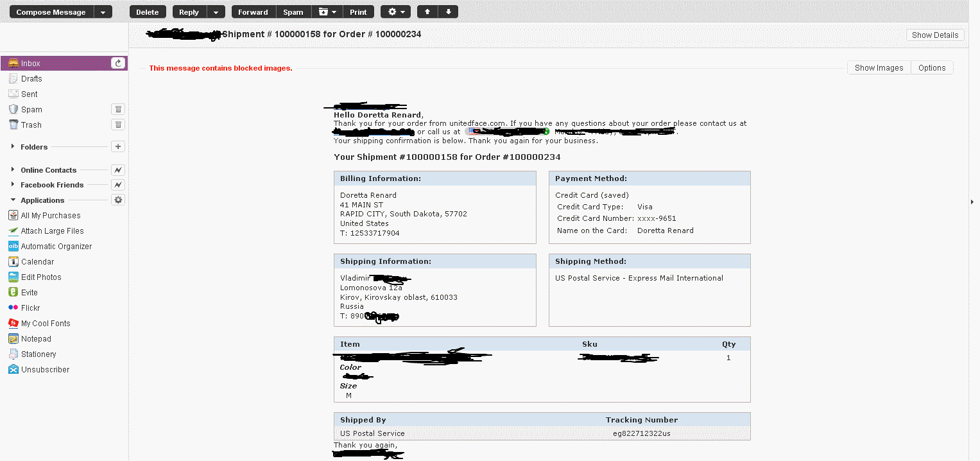Launch My Cool Fonts app
The width and height of the screenshot is (980, 461).
pyautogui.click(x=39, y=324)
